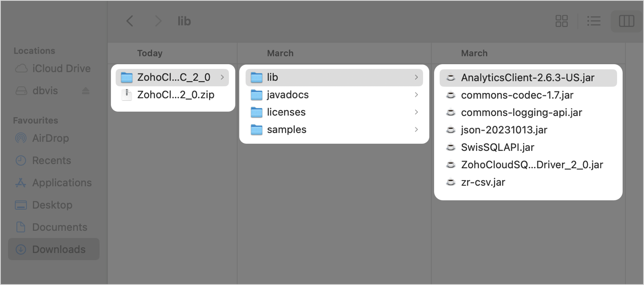Go back using the back arrow
Screen dimensions: 644x285
130,21
